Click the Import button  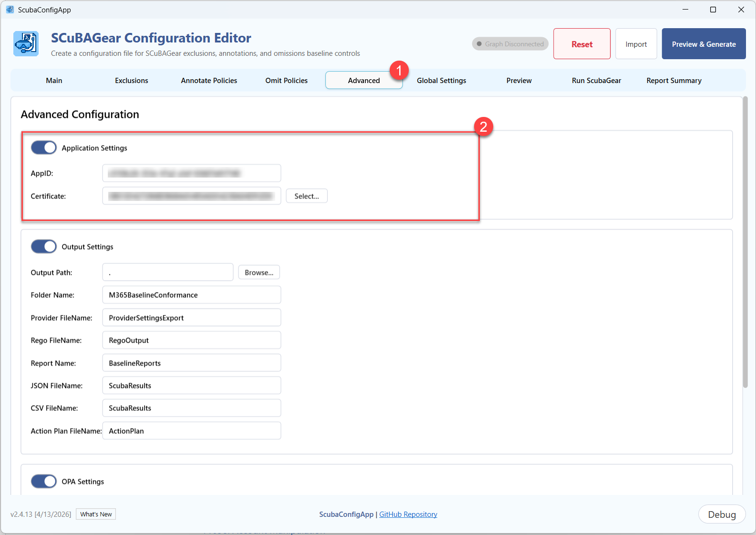point(636,44)
